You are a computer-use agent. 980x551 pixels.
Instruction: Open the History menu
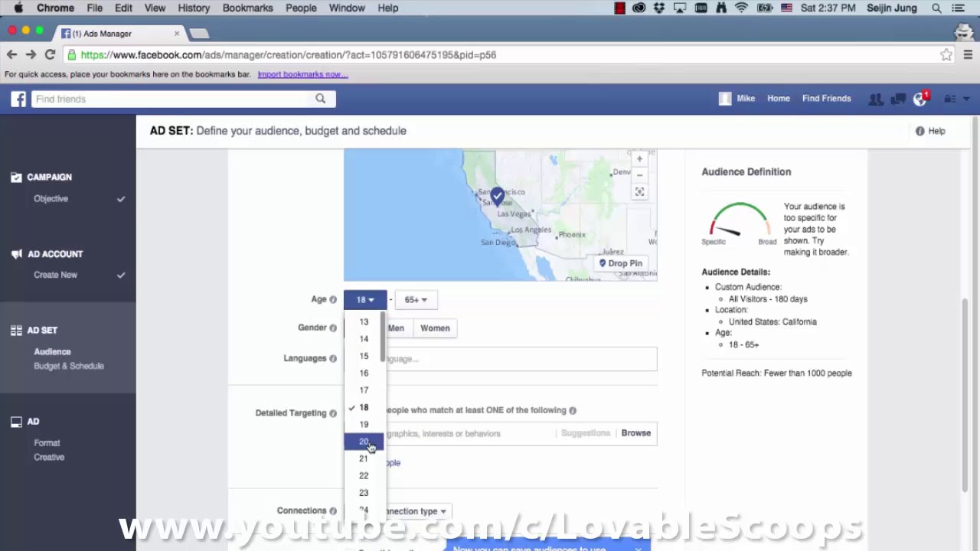click(x=194, y=8)
